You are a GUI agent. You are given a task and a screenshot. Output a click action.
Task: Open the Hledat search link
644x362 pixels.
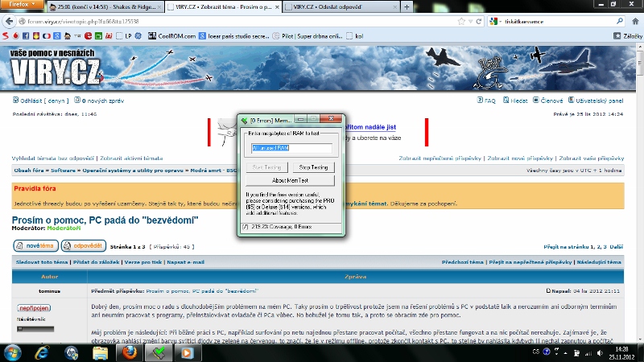[x=515, y=101]
